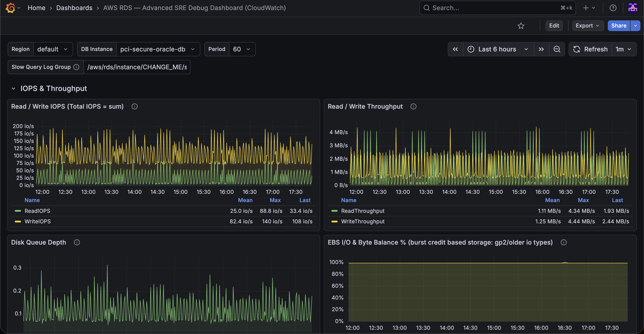This screenshot has width=644, height=334.
Task: Click the help question mark icon
Action: (x=613, y=8)
